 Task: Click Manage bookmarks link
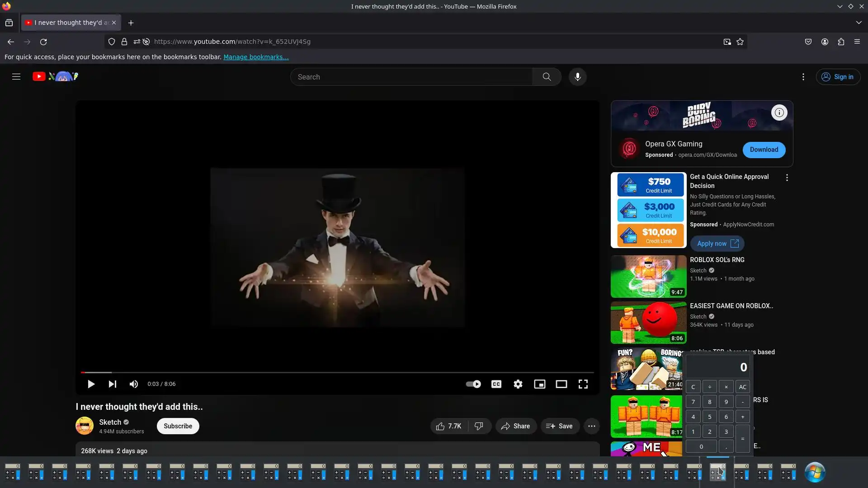(x=255, y=57)
